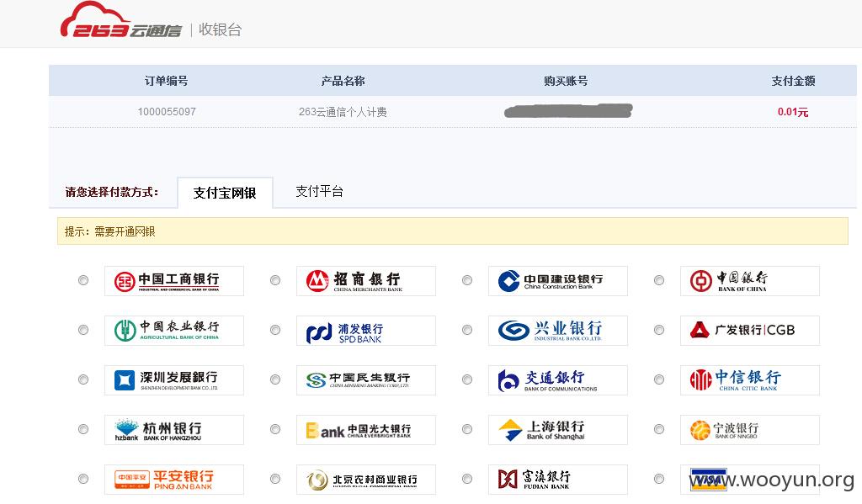The height and width of the screenshot is (504, 862).
Task: Select the Bank of China radio button
Action: (x=658, y=280)
